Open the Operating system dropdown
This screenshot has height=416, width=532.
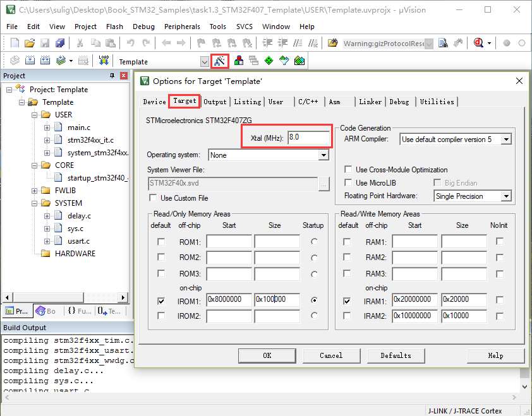coord(323,155)
